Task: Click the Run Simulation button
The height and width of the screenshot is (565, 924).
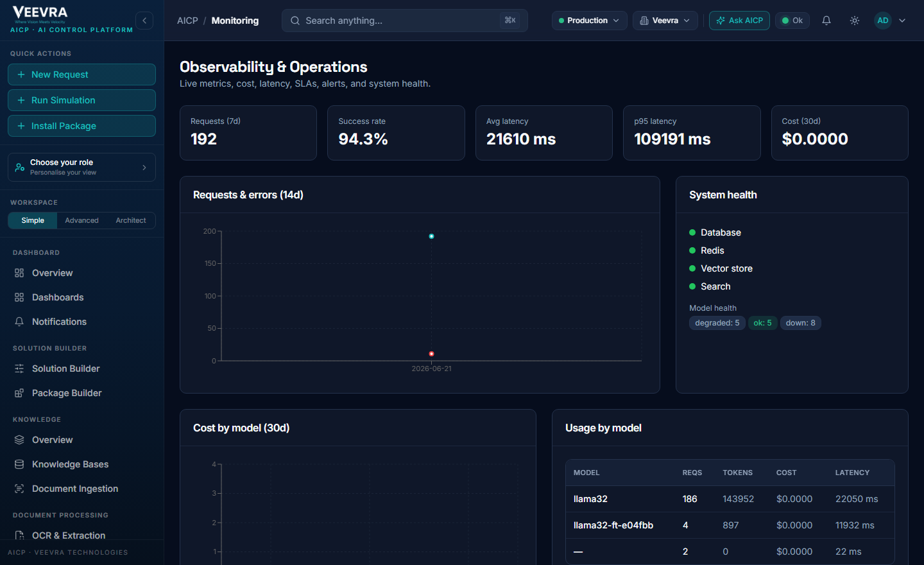Action: [x=81, y=100]
